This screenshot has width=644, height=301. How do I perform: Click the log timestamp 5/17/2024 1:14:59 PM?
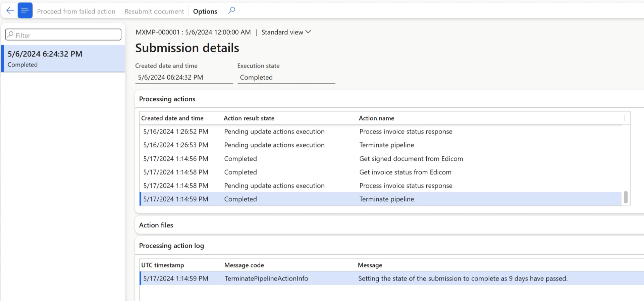(176, 279)
